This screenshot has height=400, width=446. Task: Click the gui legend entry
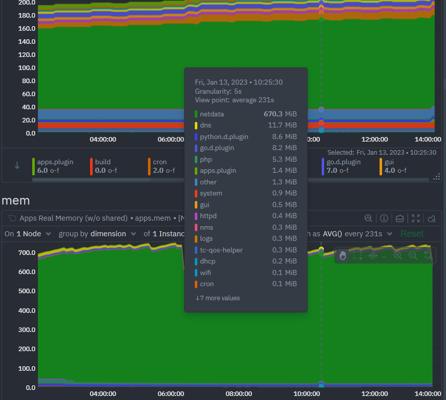pyautogui.click(x=393, y=166)
